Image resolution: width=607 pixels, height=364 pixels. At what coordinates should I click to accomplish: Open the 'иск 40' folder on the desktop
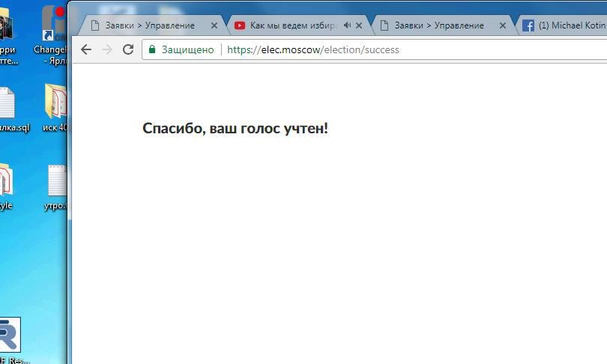click(x=56, y=105)
